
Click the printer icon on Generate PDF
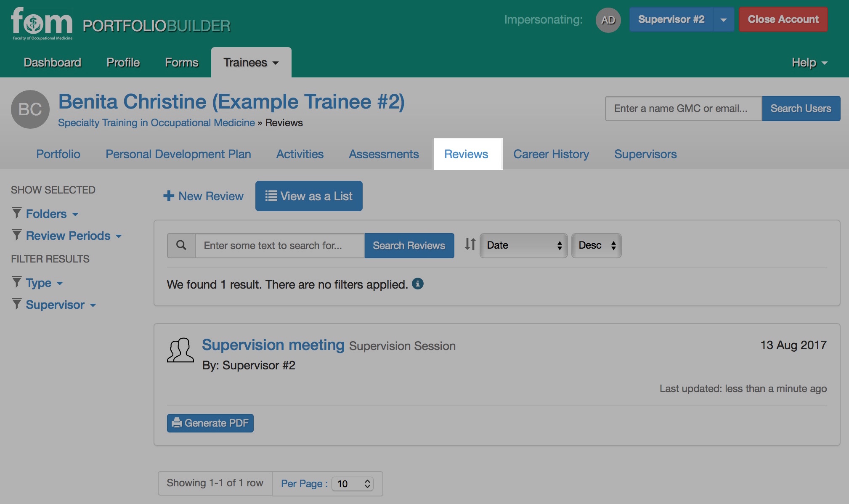177,422
